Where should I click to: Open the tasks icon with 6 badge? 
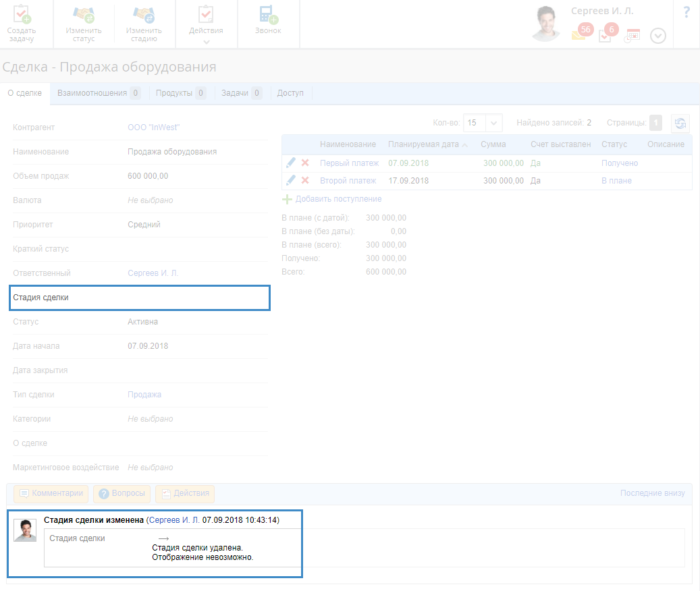(605, 36)
